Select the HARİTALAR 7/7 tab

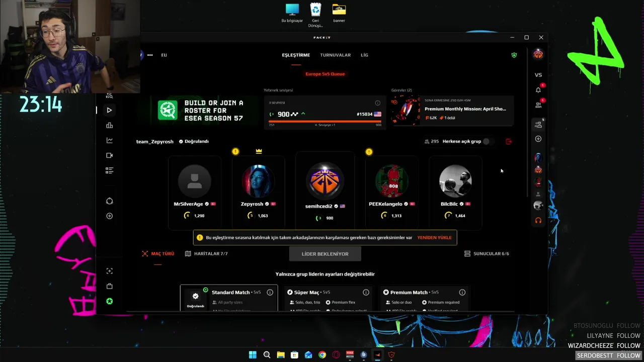click(206, 253)
